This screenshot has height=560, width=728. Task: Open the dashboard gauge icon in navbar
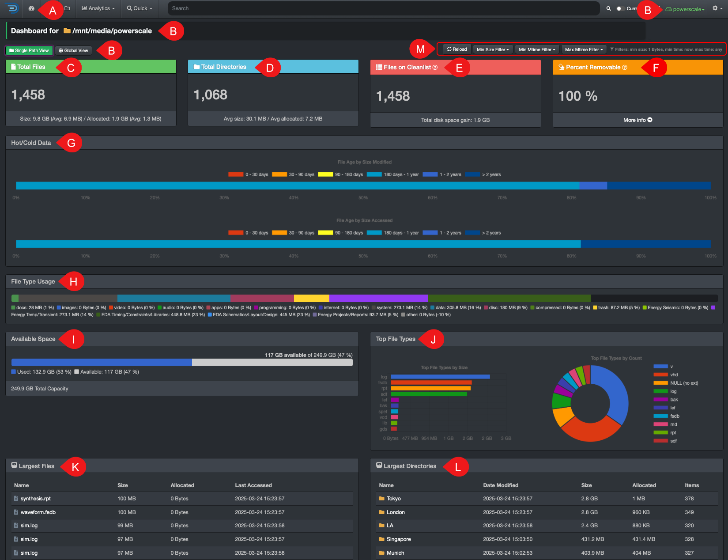[x=31, y=8]
